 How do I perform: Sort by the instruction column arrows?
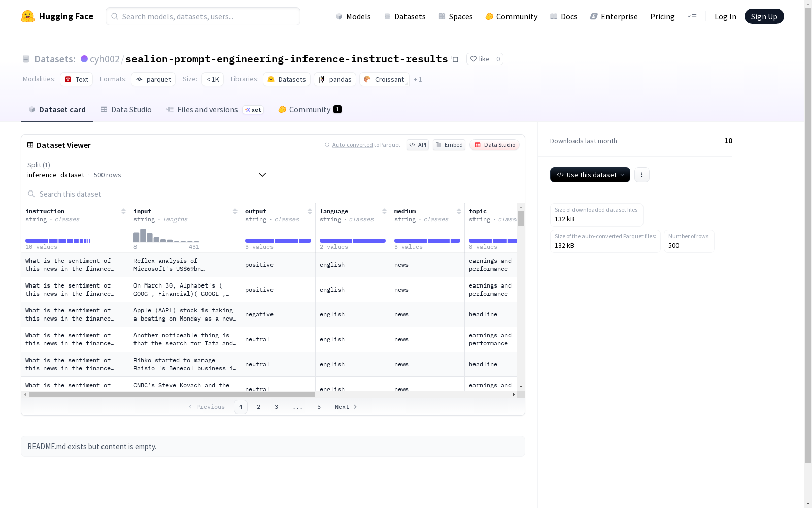pos(123,211)
